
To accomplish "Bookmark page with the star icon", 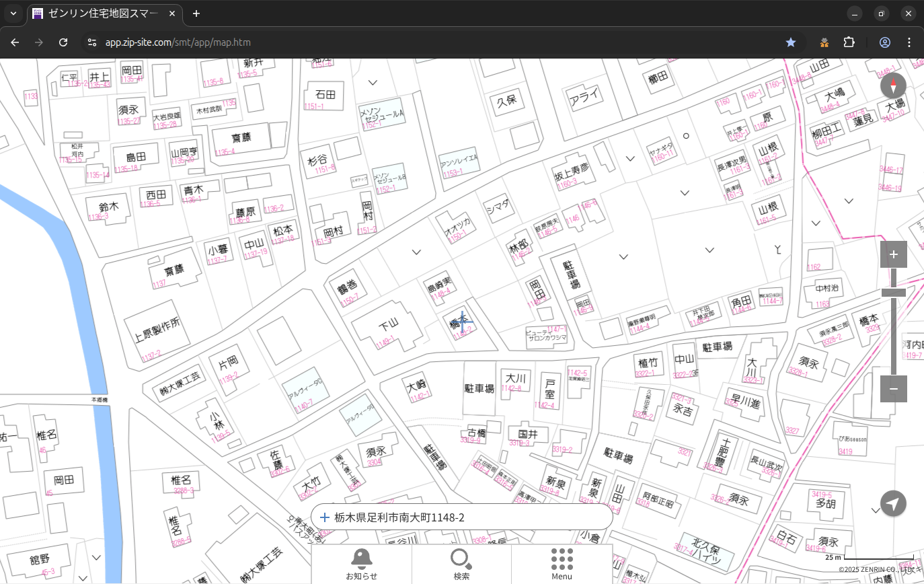I will [791, 42].
